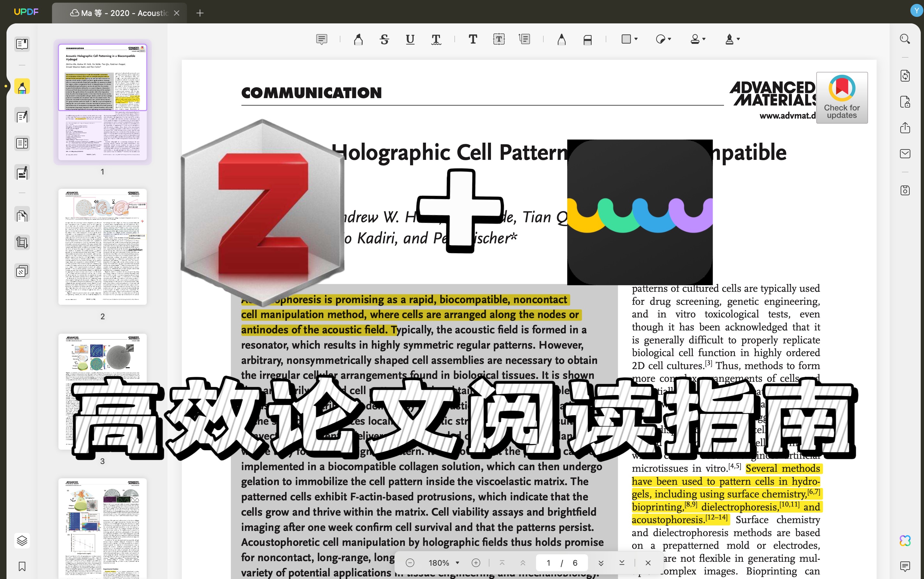Select the Squiggly underline tool in the toolbar
924x579 pixels.
(436, 39)
